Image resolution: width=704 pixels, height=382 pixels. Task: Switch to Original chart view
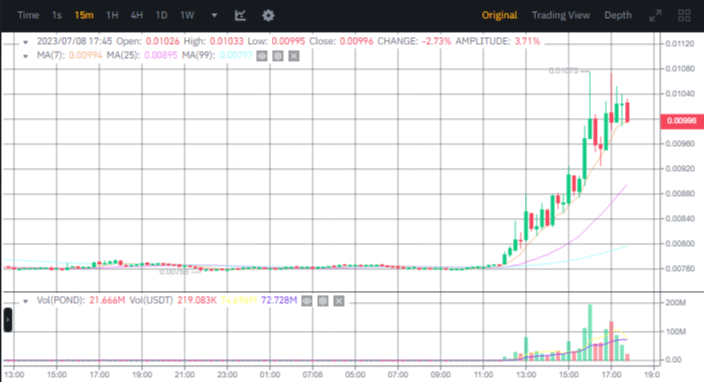click(499, 15)
